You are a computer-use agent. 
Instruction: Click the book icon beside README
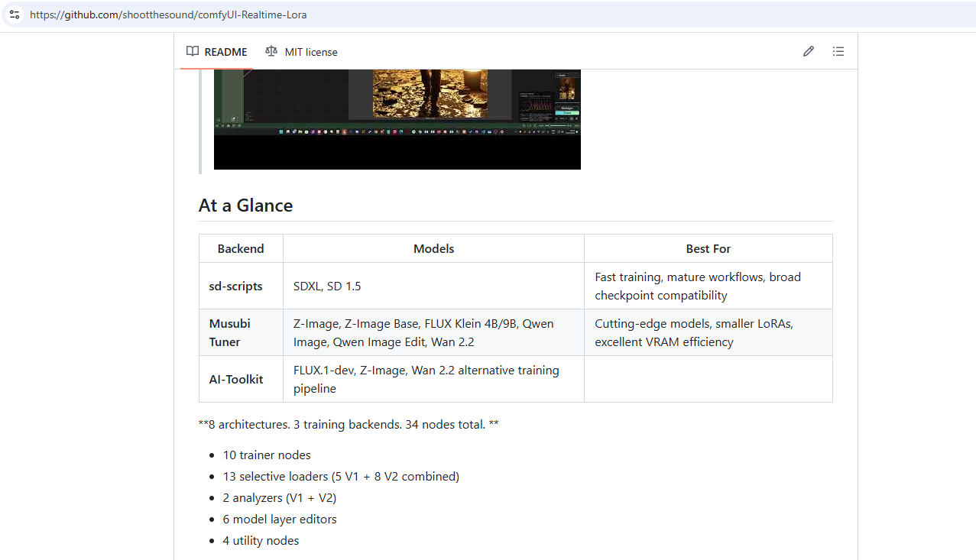(193, 51)
